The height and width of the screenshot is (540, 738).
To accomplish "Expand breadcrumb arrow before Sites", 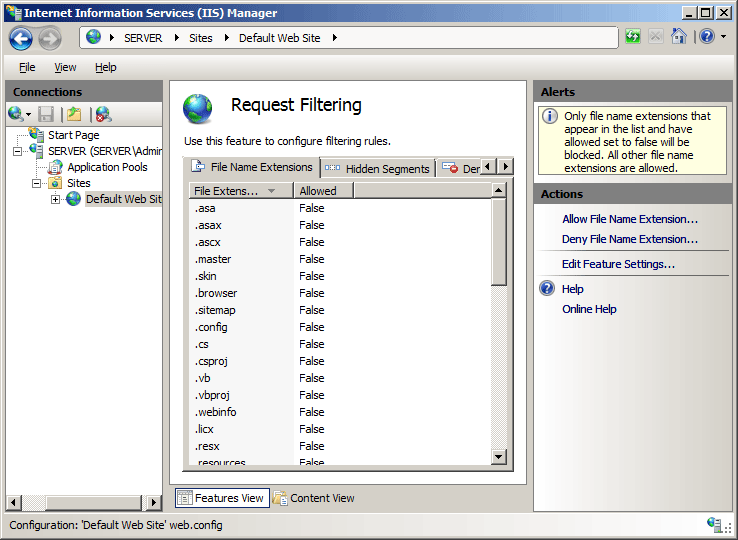I will point(177,38).
